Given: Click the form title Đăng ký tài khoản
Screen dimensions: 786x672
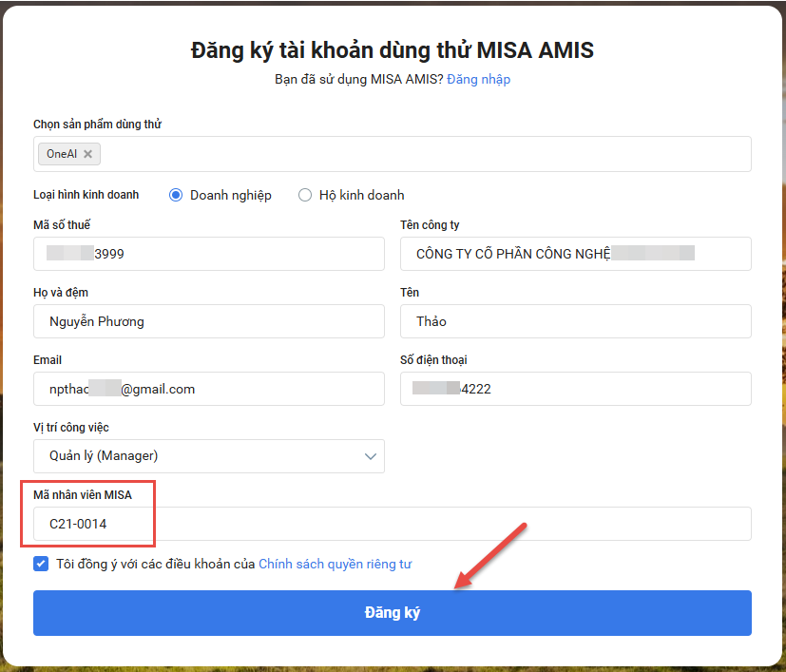Looking at the screenshot, I should click(392, 50).
